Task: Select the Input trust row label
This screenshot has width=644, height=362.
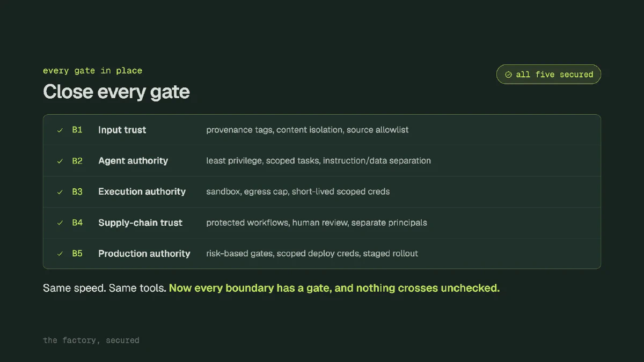Action: (122, 130)
